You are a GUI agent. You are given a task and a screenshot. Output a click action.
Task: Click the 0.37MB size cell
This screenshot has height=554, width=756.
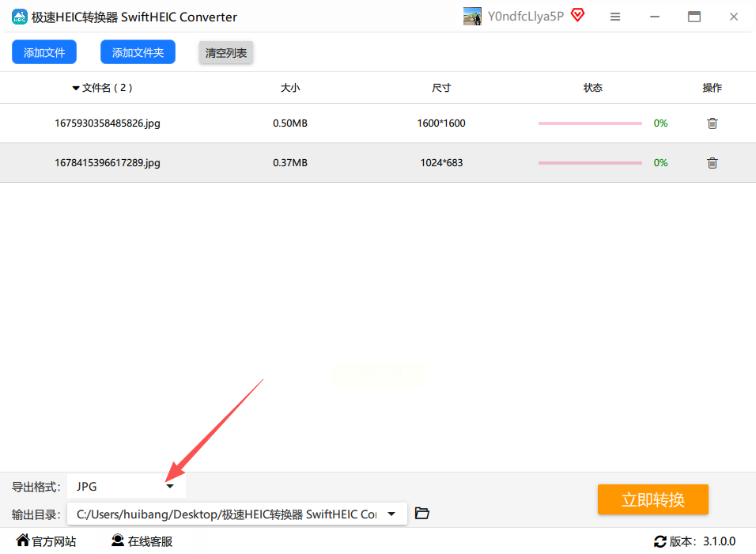pos(290,163)
